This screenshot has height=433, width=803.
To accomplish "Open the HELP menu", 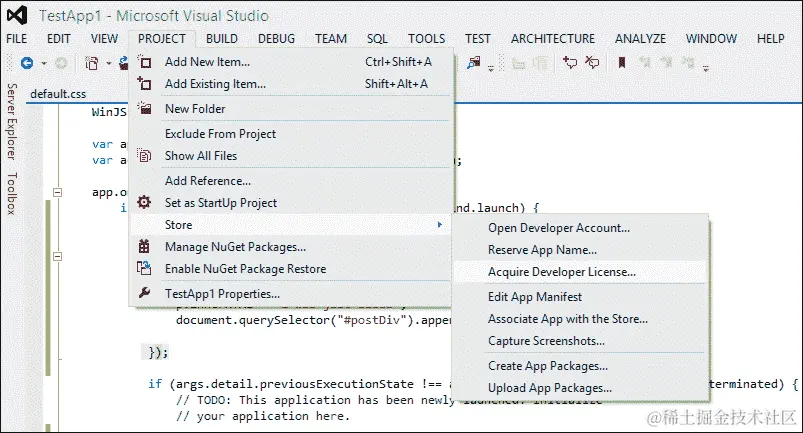I will [771, 39].
